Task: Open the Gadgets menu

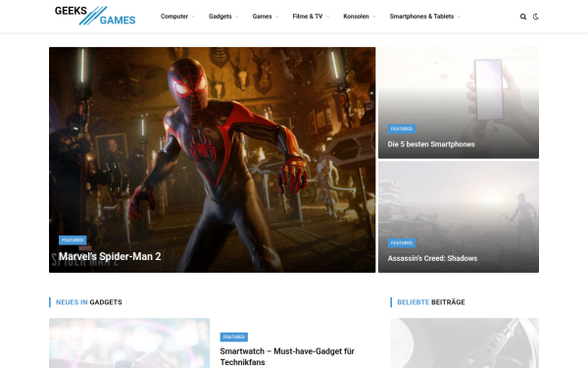Action: 220,17
